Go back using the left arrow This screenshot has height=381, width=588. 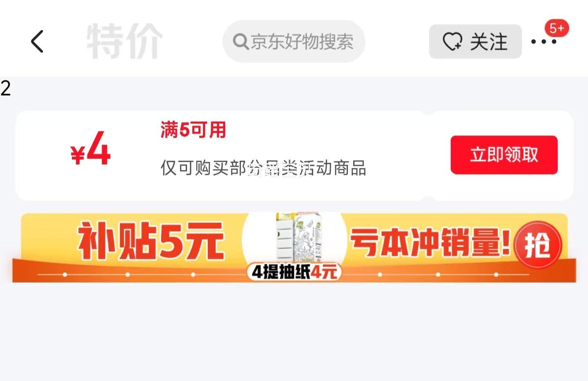coord(37,41)
